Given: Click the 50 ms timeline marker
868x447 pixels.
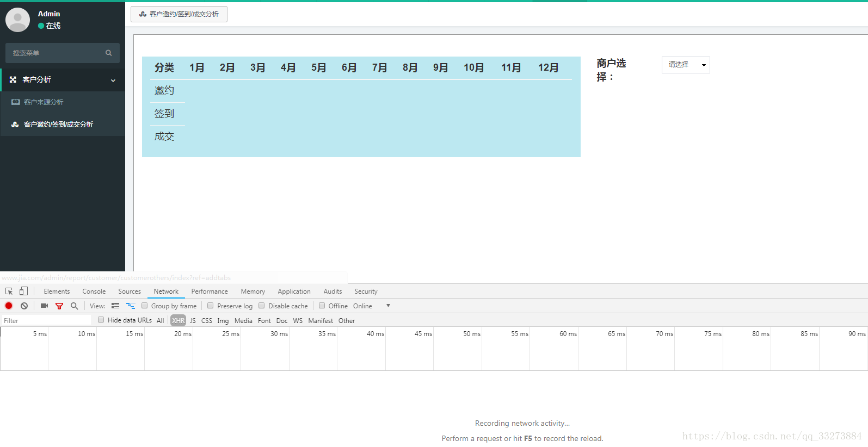Looking at the screenshot, I should tap(472, 334).
